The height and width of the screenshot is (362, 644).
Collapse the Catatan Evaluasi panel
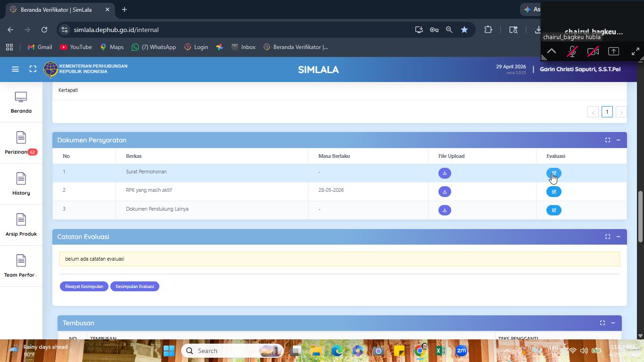(618, 237)
